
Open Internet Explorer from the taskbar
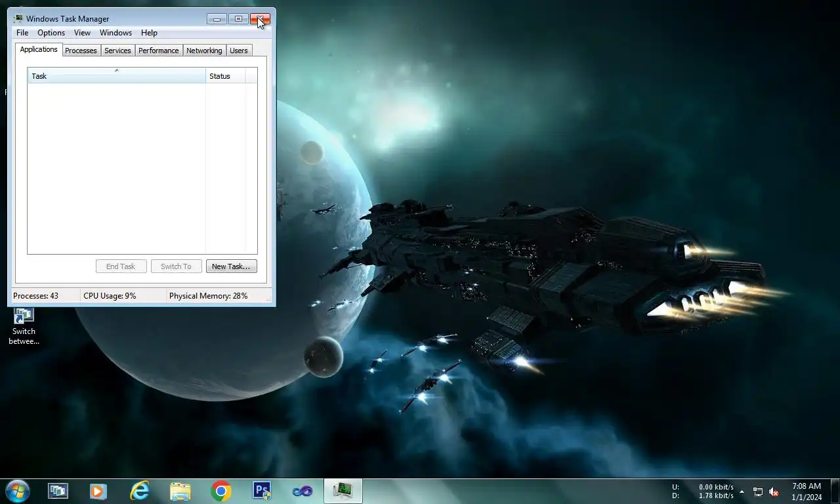[139, 491]
